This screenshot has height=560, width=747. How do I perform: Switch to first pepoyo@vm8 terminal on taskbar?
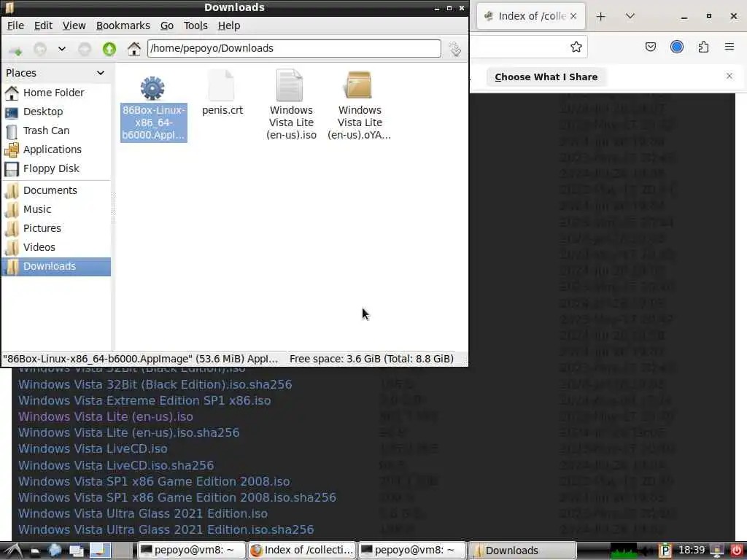pyautogui.click(x=190, y=551)
